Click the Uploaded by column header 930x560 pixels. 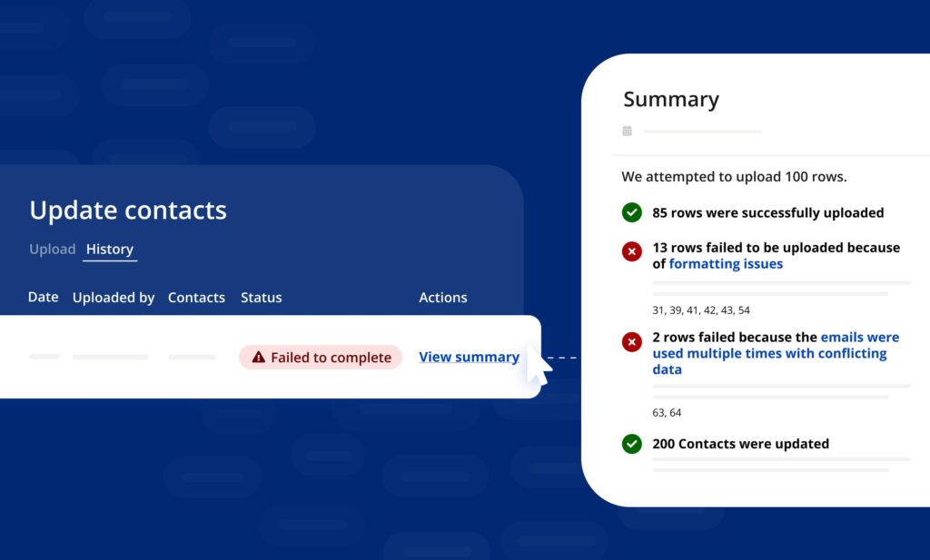[x=114, y=297]
